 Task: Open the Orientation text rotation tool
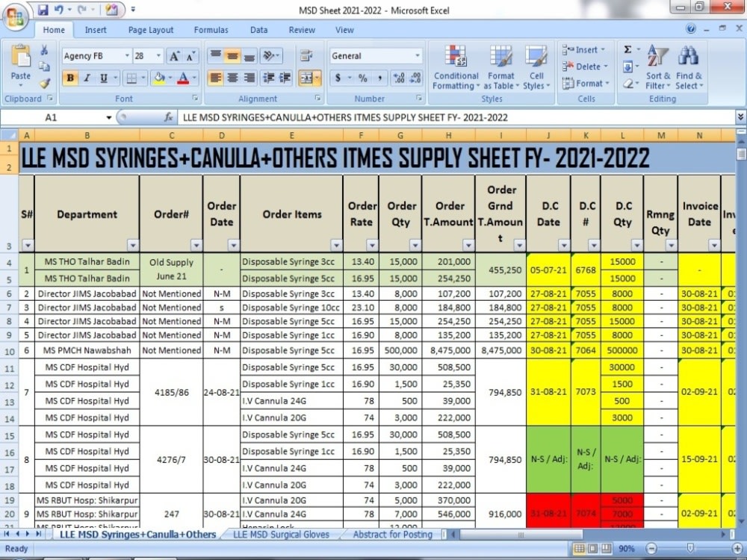(x=270, y=56)
